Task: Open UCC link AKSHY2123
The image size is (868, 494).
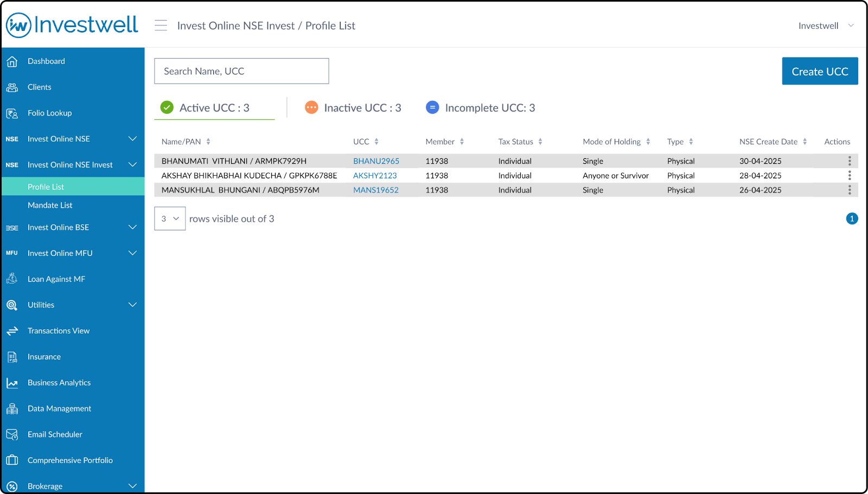Action: [x=375, y=176]
